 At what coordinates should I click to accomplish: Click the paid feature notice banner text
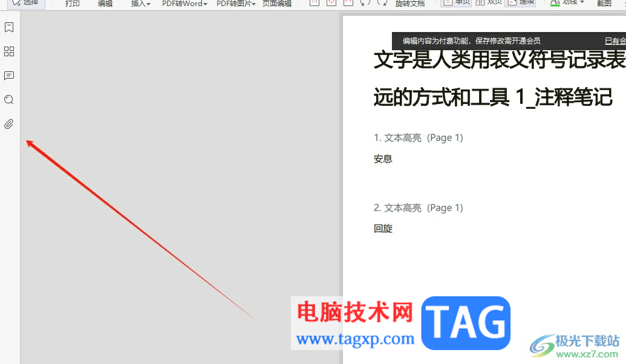coord(472,41)
